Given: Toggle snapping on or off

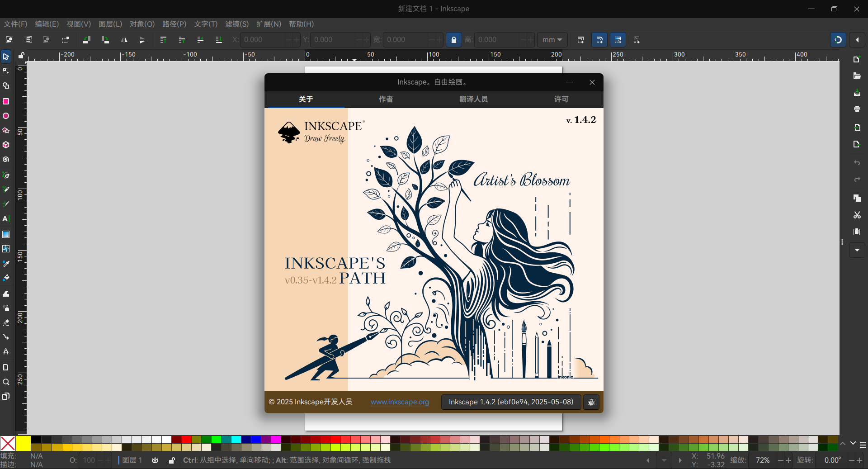Looking at the screenshot, I should tap(838, 40).
